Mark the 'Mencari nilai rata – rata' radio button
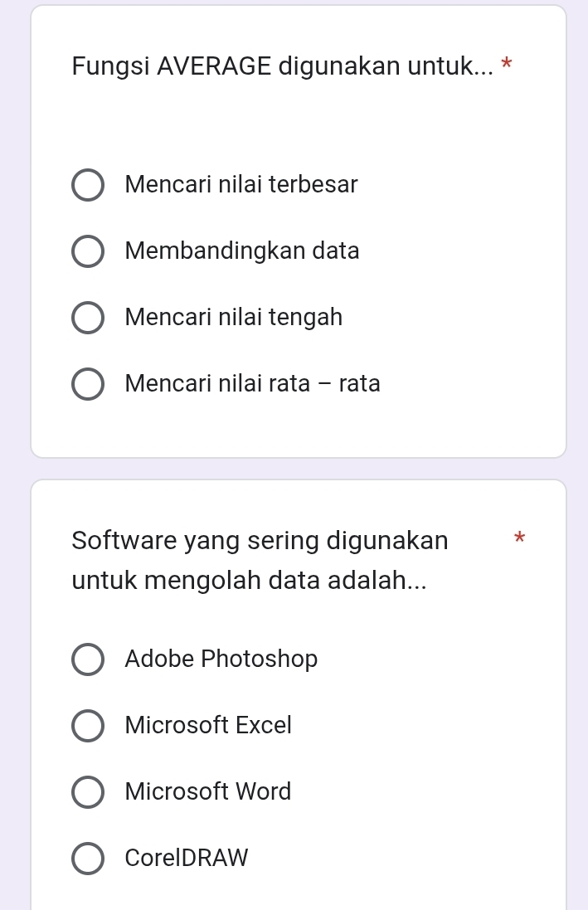The image size is (588, 910). point(88,384)
